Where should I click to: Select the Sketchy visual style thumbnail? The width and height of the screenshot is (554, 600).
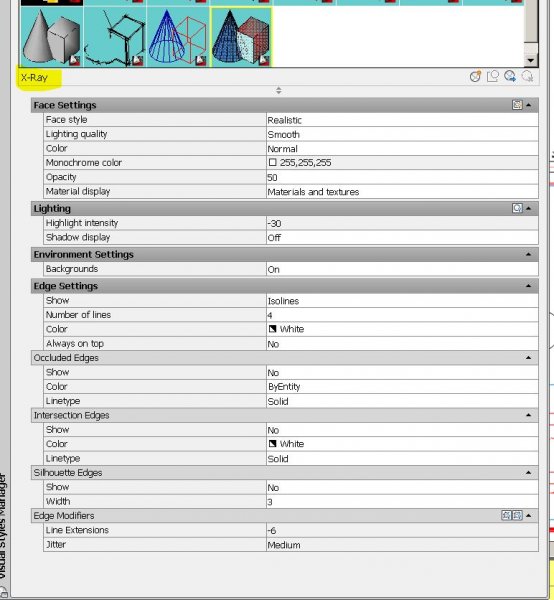115,37
